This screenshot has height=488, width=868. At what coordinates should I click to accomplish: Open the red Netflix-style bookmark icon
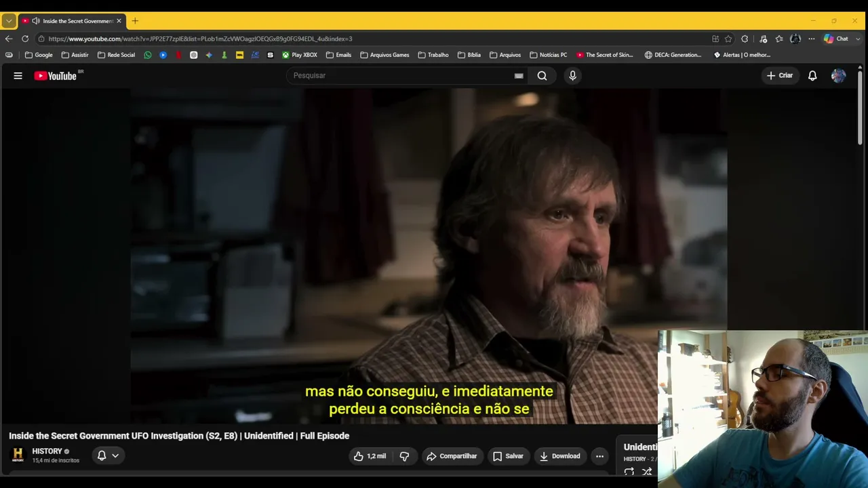[178, 55]
